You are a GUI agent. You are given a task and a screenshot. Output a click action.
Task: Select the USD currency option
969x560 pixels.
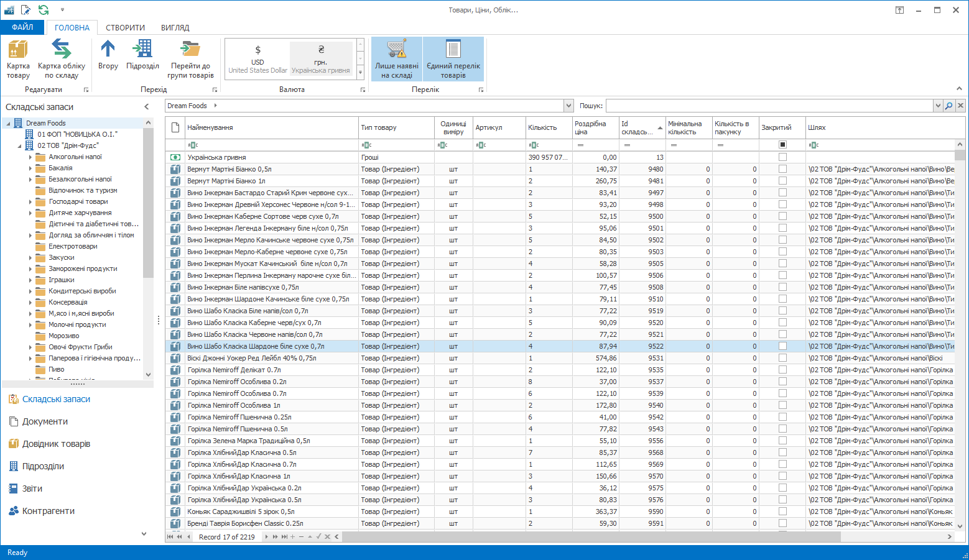click(257, 58)
